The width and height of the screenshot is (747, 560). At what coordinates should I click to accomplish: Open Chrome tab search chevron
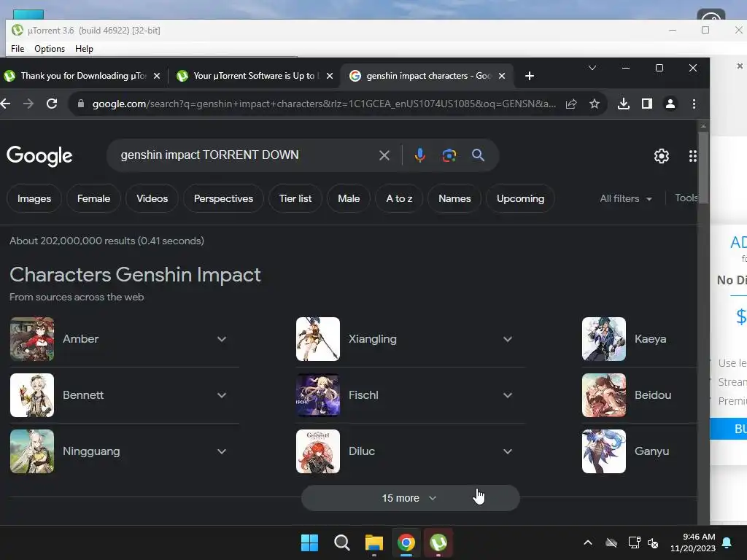592,68
